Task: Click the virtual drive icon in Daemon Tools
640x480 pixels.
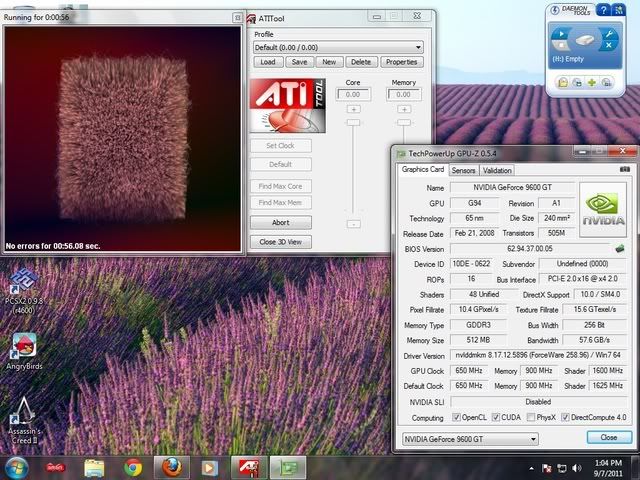Action: pyautogui.click(x=584, y=40)
